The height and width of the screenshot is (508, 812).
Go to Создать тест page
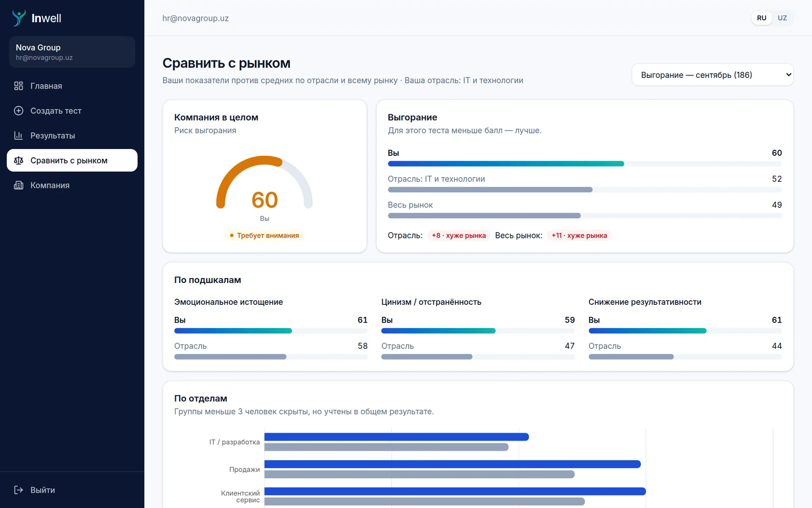pos(72,111)
